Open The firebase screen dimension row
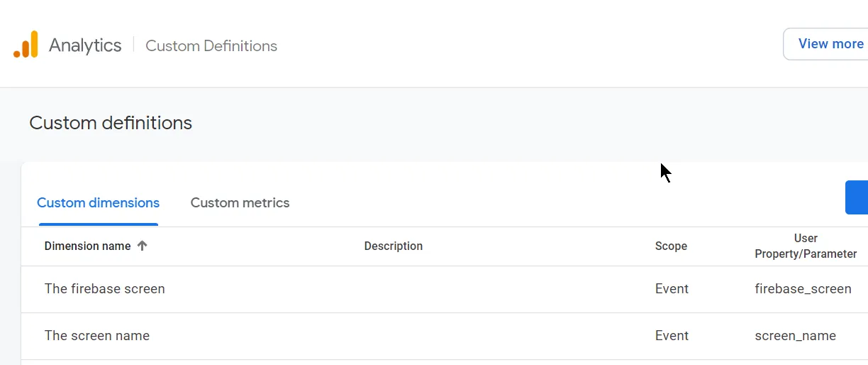This screenshot has height=365, width=868. tap(105, 289)
